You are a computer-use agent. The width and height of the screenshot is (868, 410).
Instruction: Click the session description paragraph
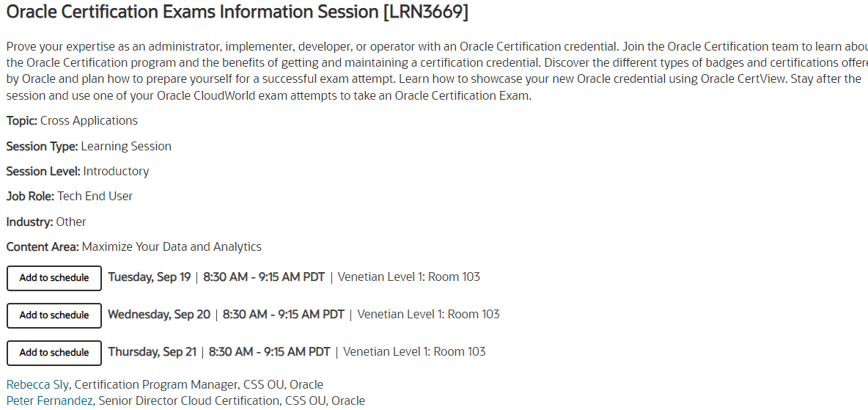(x=433, y=70)
